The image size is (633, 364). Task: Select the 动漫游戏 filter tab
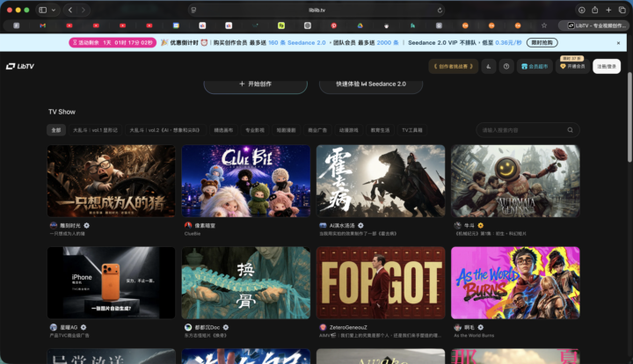pyautogui.click(x=348, y=130)
